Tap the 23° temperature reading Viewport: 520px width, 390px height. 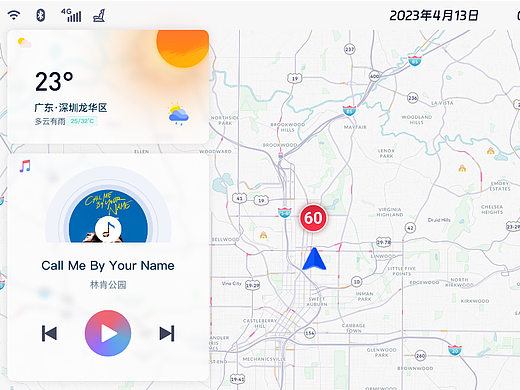(54, 82)
